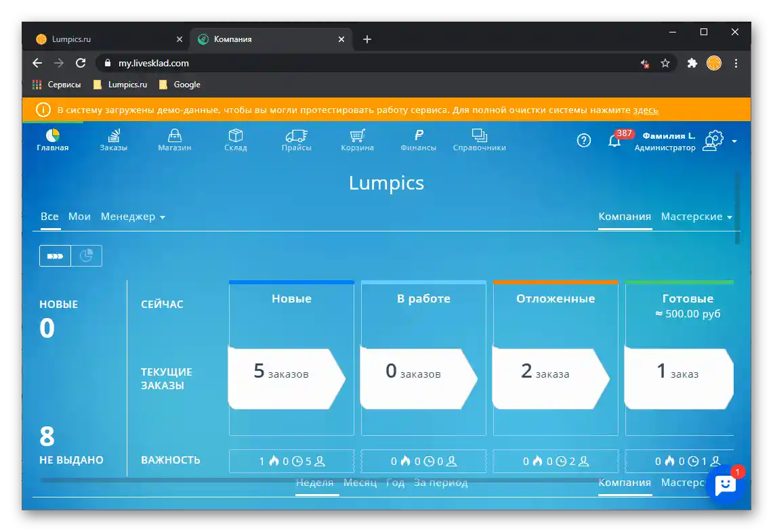
Task: Switch to pie chart view toggle
Action: [x=86, y=256]
